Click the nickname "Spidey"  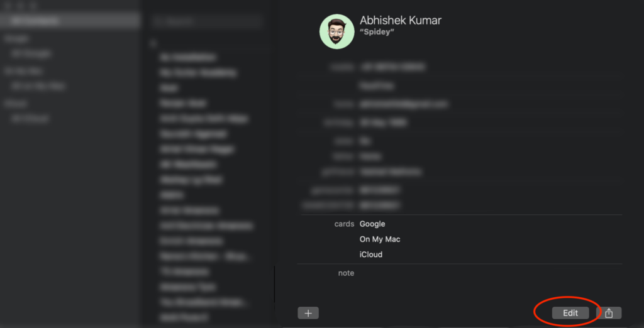pyautogui.click(x=377, y=32)
